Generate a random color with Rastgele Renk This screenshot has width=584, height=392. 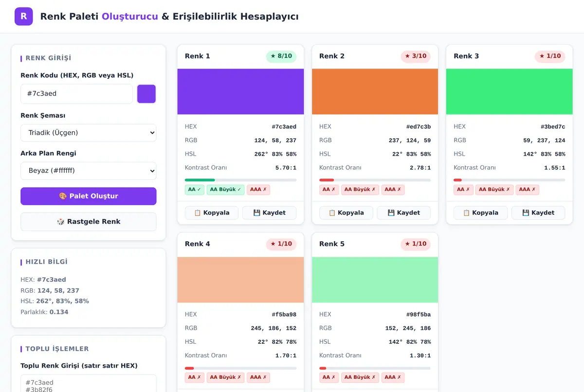89,221
